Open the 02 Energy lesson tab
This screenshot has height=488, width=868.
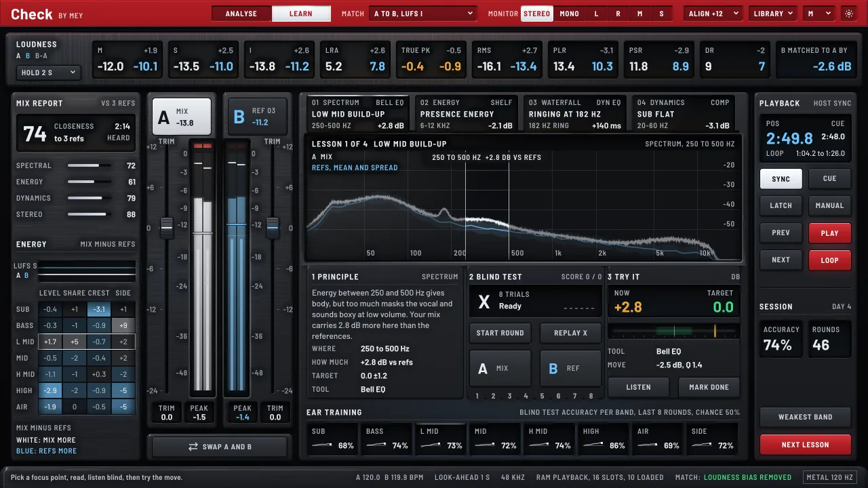(x=466, y=114)
